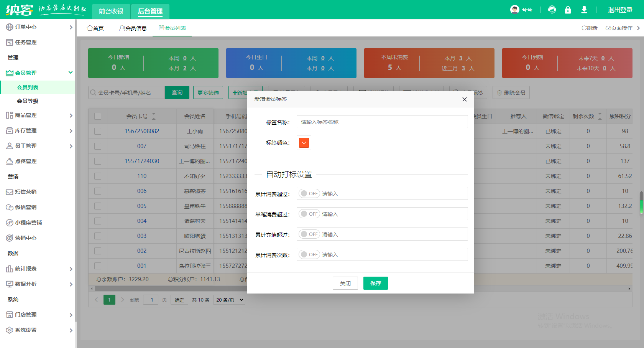644x348 pixels.
Task: Click the download icon in header
Action: [x=584, y=10]
